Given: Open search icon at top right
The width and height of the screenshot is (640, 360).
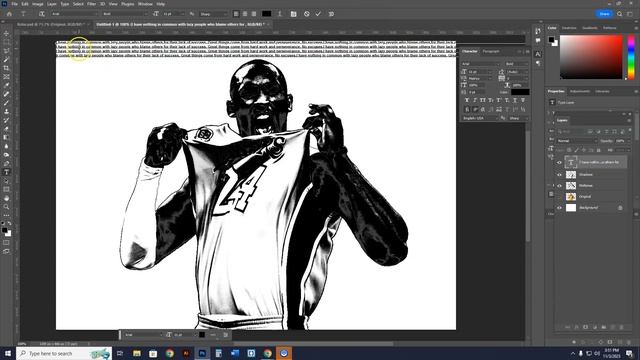Looking at the screenshot, I should point(620,14).
